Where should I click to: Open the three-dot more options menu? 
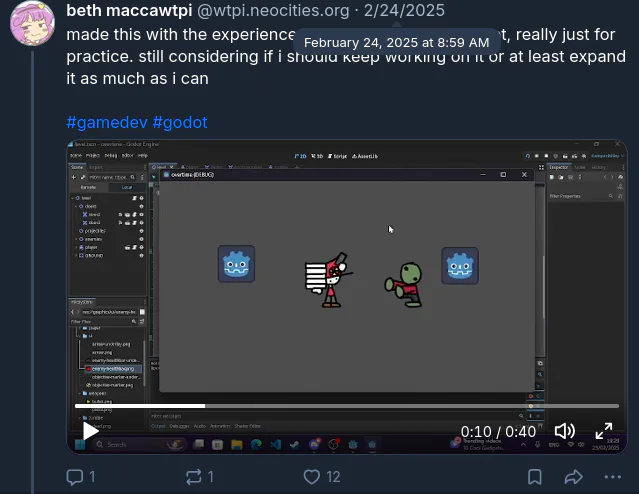click(613, 477)
